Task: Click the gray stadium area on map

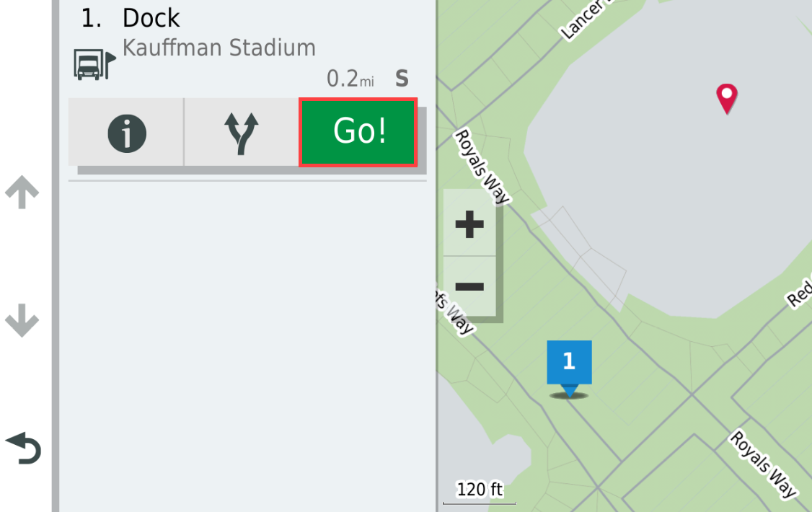Action: tap(663, 171)
